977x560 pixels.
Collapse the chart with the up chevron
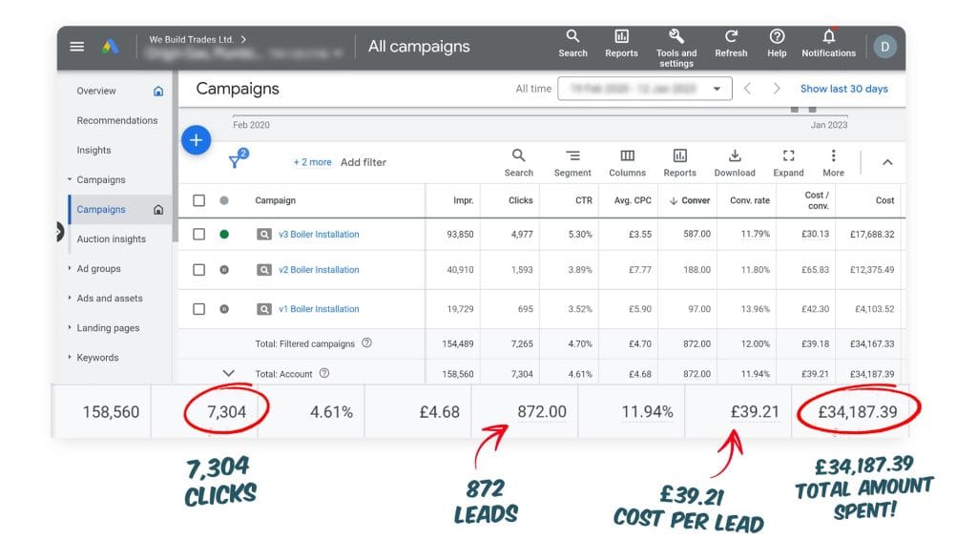[x=887, y=162]
